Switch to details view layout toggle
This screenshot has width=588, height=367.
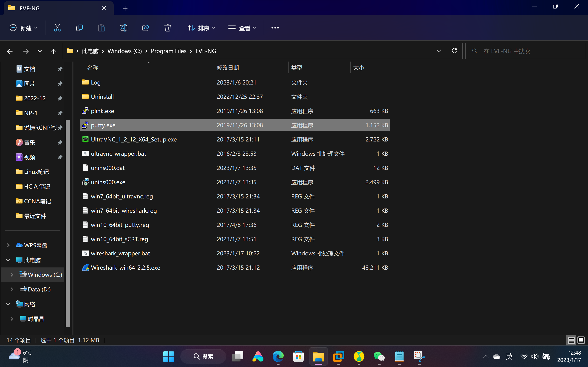(571, 340)
